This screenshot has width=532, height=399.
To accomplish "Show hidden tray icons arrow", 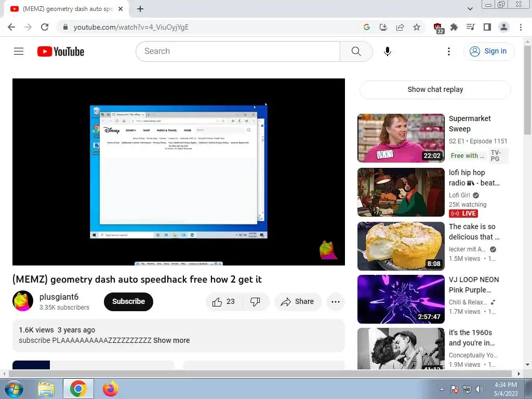I will coord(442,389).
